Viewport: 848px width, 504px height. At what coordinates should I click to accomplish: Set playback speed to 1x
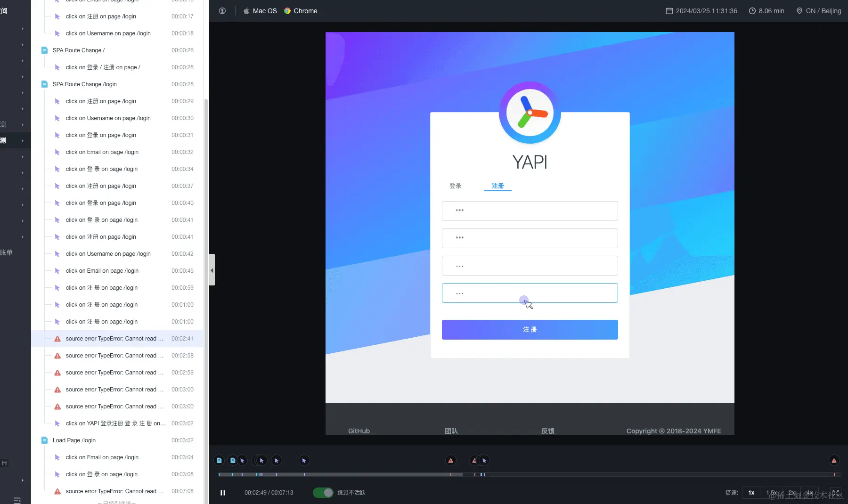[x=751, y=493]
